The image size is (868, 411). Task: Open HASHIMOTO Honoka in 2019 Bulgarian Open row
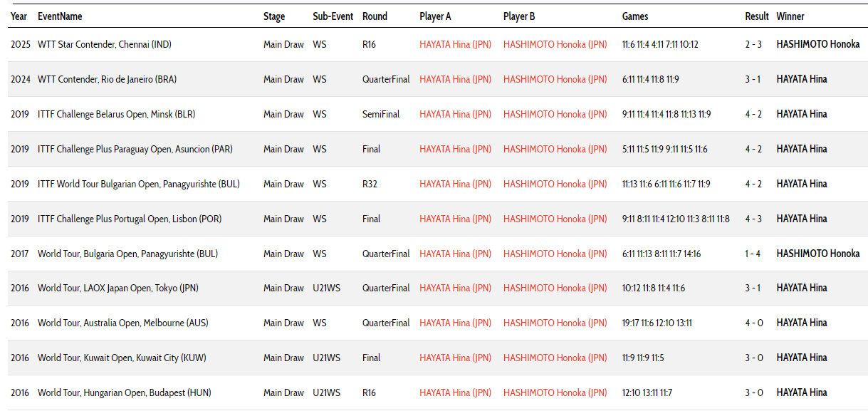555,184
